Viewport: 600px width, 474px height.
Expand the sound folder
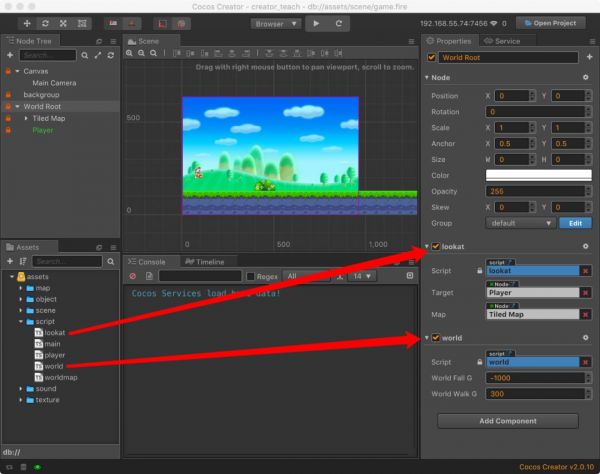click(21, 389)
